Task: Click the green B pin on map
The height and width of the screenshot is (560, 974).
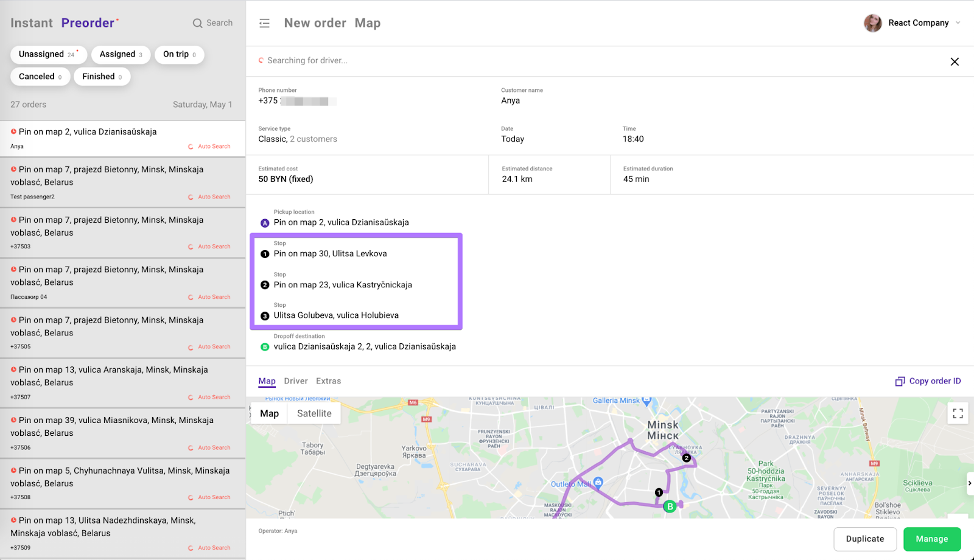Action: pyautogui.click(x=670, y=506)
